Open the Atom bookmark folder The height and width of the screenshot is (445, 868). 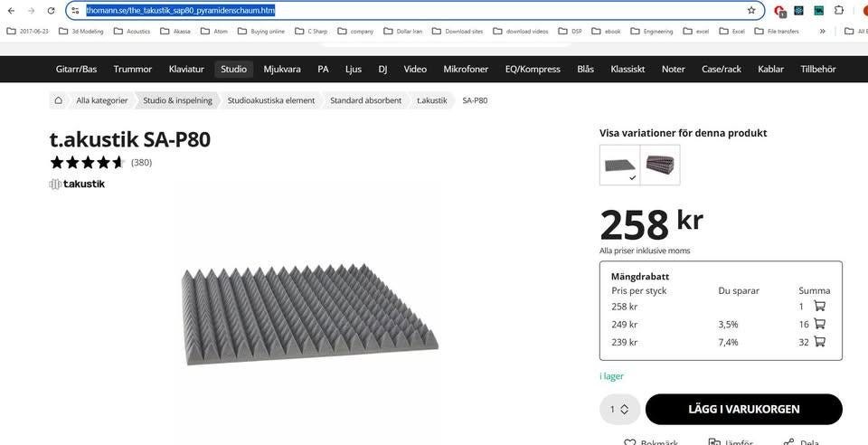(214, 32)
